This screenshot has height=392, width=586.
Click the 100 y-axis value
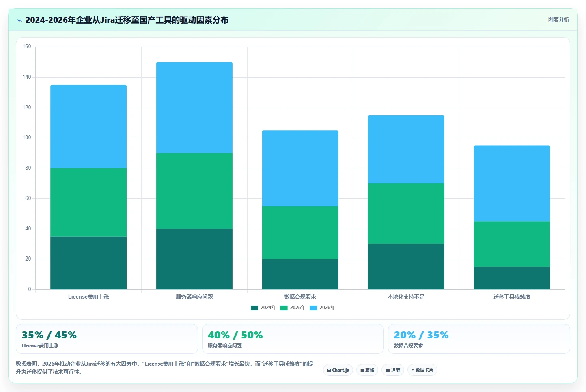[x=27, y=138]
